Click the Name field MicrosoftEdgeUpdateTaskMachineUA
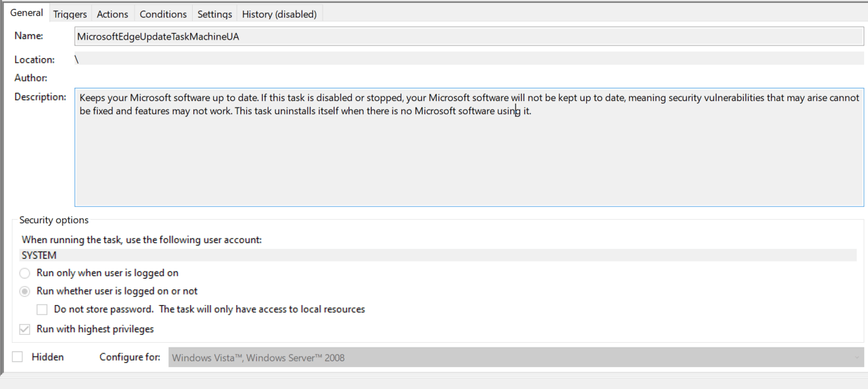The height and width of the screenshot is (389, 868). point(469,37)
